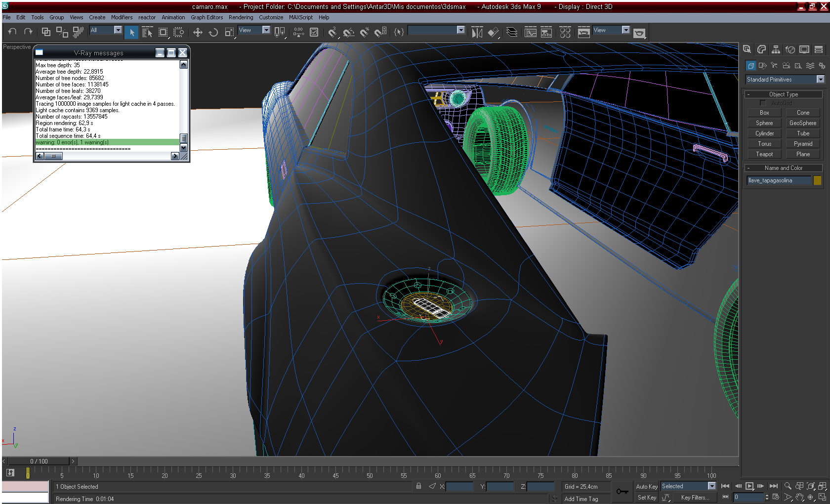Click the object color swatch

pyautogui.click(x=817, y=180)
